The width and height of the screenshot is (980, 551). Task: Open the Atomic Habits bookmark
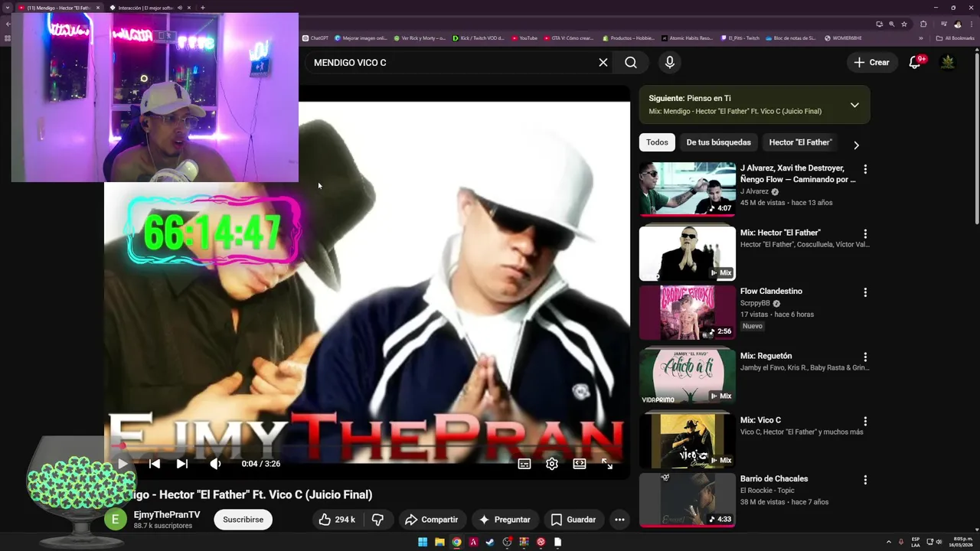click(x=687, y=38)
